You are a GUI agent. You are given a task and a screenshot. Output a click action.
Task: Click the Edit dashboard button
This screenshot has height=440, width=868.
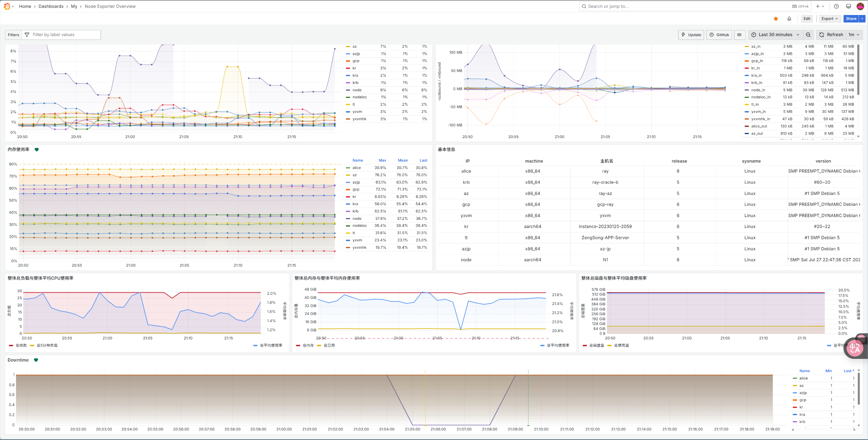click(807, 19)
